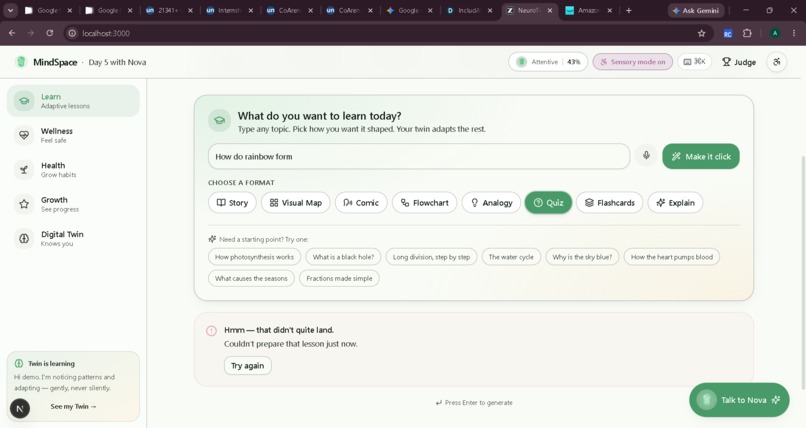Choose 'Why is the sky blue?' suggestion
Screen dimensions: 806x428
pyautogui.click(x=582, y=257)
